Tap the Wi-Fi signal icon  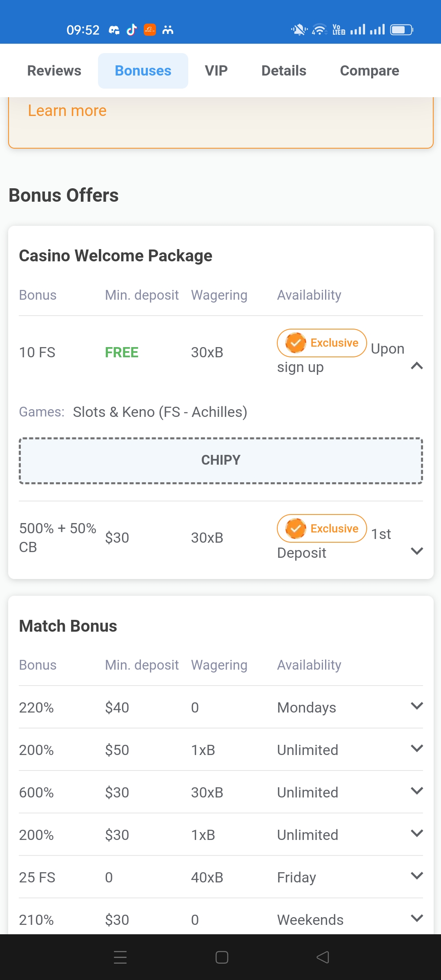319,30
